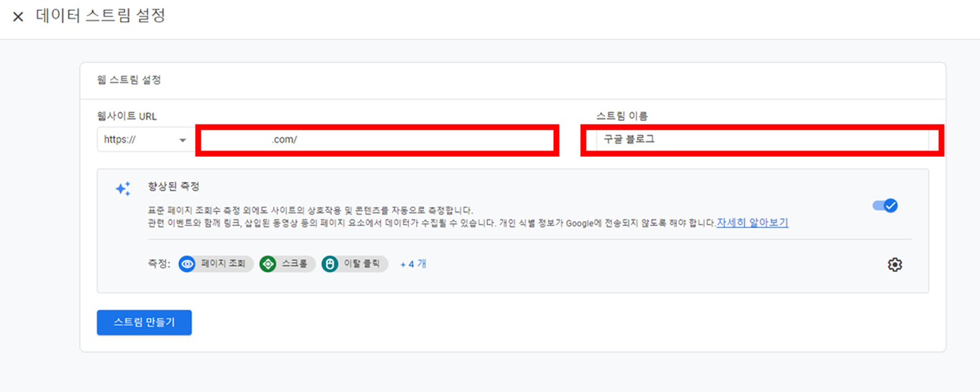Toggle the enhanced measurement switch

tap(885, 206)
